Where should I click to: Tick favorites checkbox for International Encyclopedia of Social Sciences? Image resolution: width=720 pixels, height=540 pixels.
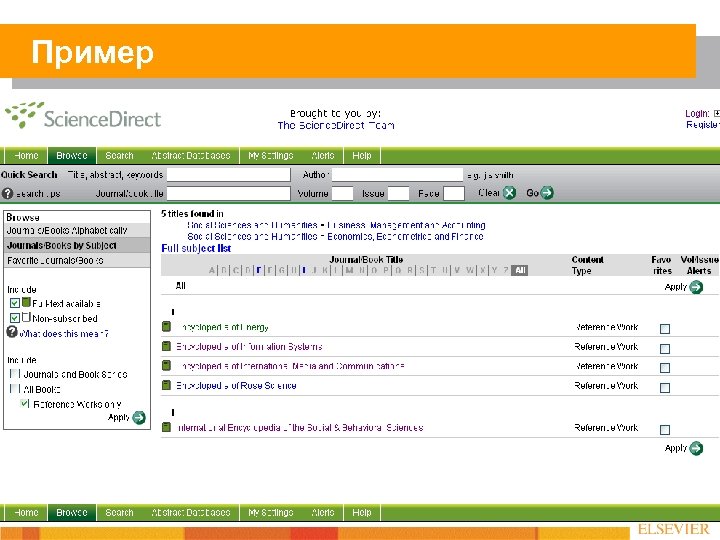click(x=664, y=430)
